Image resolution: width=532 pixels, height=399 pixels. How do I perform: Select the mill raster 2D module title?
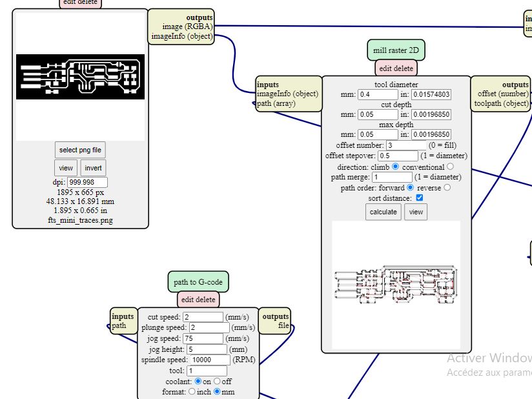[396, 50]
